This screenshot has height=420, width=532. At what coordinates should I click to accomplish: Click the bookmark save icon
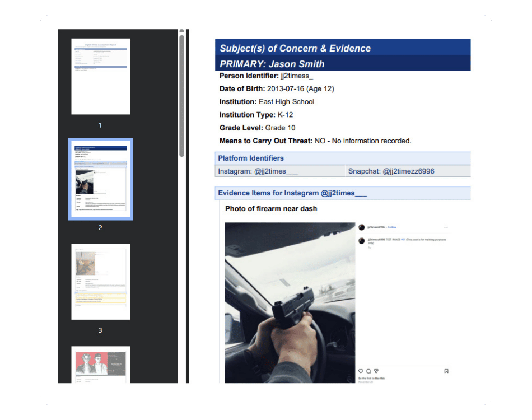[446, 371]
